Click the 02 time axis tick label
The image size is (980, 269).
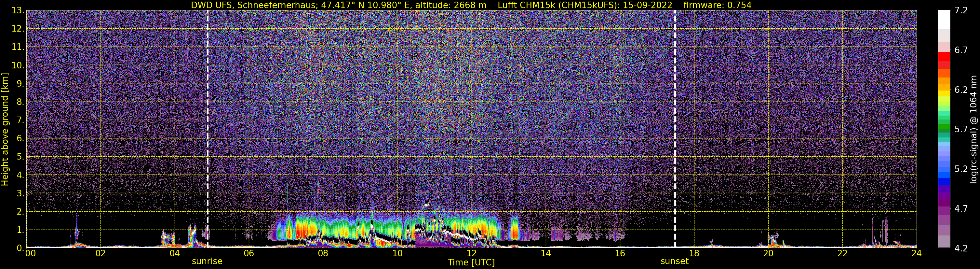click(101, 253)
